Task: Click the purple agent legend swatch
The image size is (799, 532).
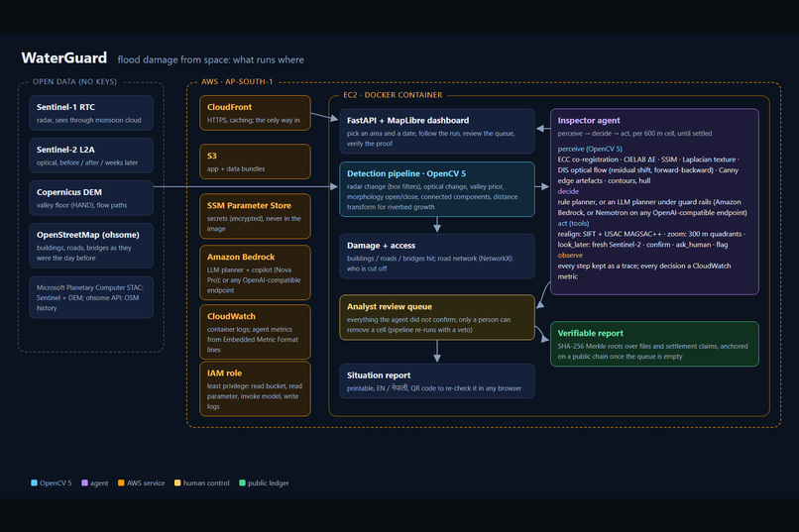Action: (x=84, y=483)
